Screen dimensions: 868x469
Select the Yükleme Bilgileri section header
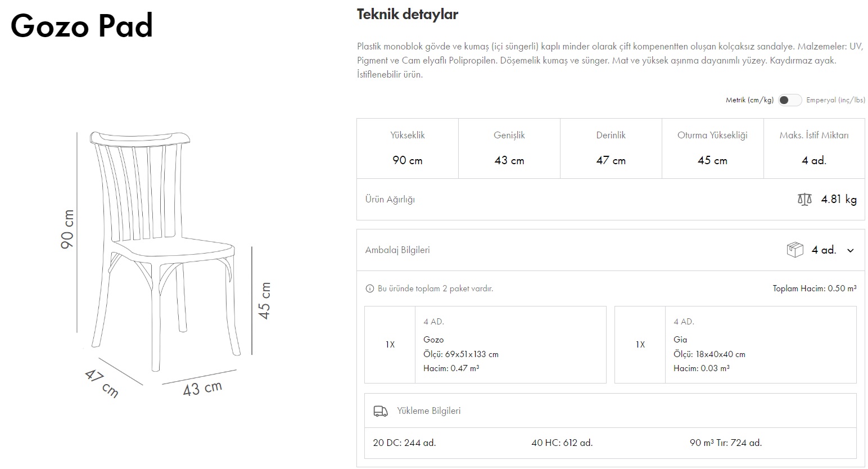pos(428,411)
